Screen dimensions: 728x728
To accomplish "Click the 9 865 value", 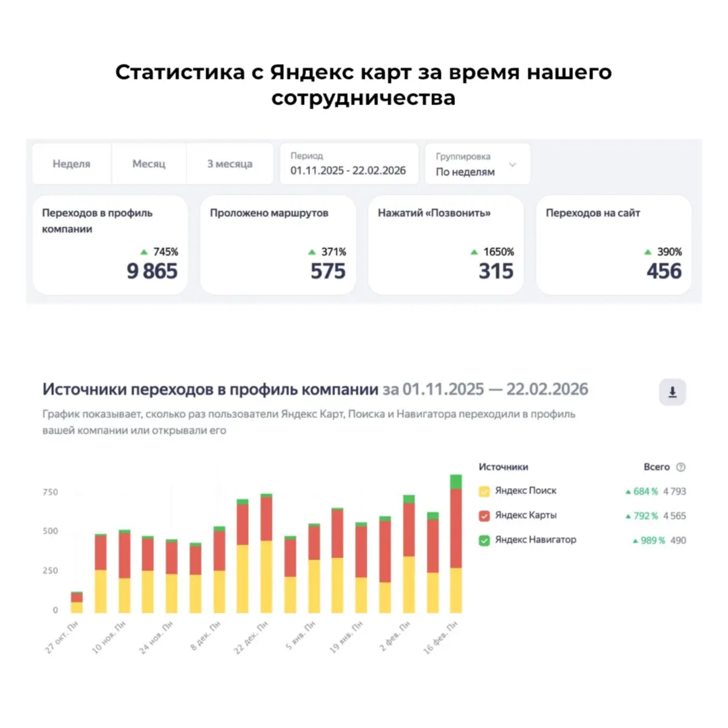I will [x=152, y=271].
